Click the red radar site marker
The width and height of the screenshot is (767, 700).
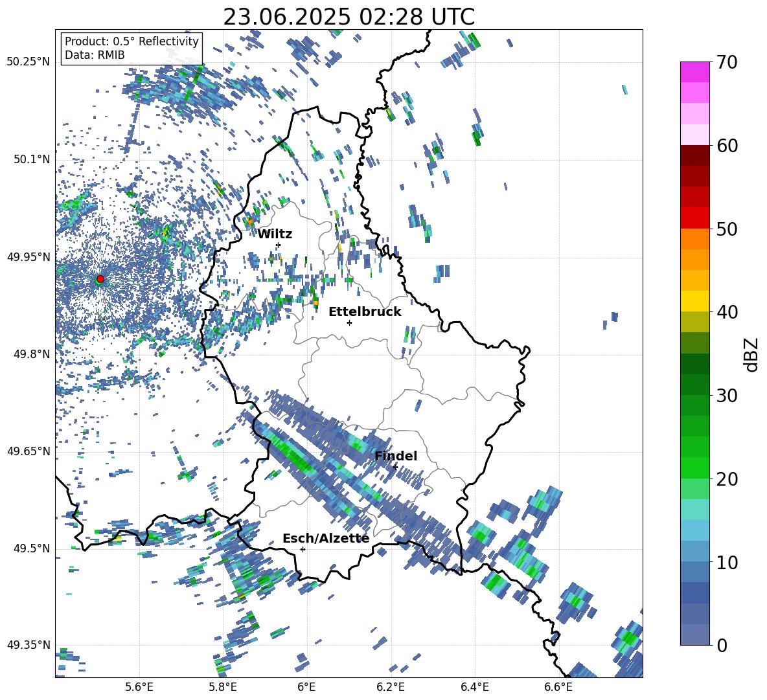coord(100,278)
